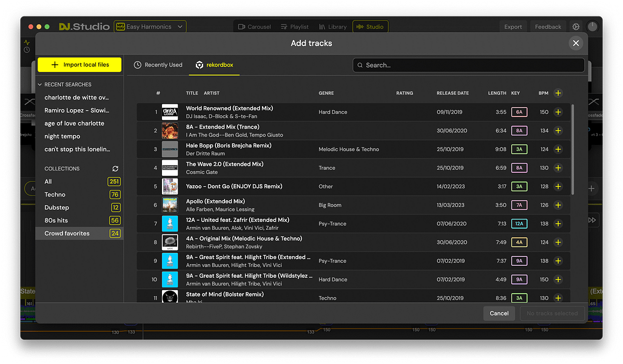Add World Renowned track with plus icon

point(558,112)
